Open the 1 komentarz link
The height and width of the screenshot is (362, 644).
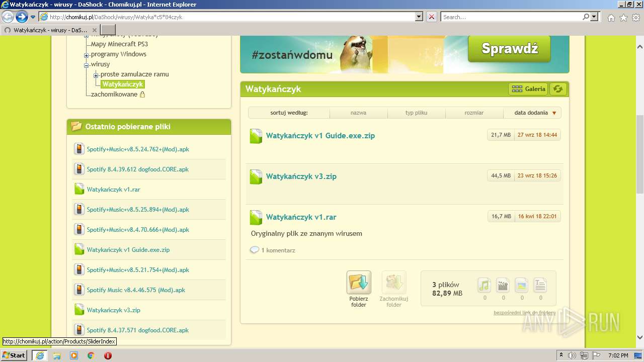pos(278,250)
